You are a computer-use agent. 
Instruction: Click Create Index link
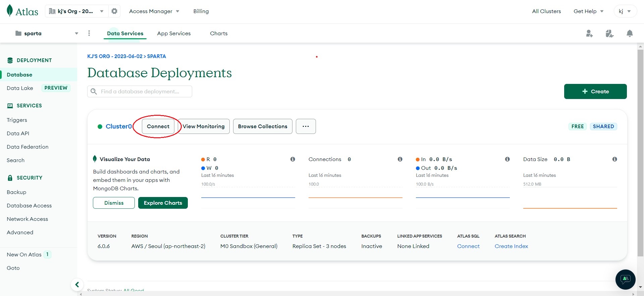pos(511,246)
